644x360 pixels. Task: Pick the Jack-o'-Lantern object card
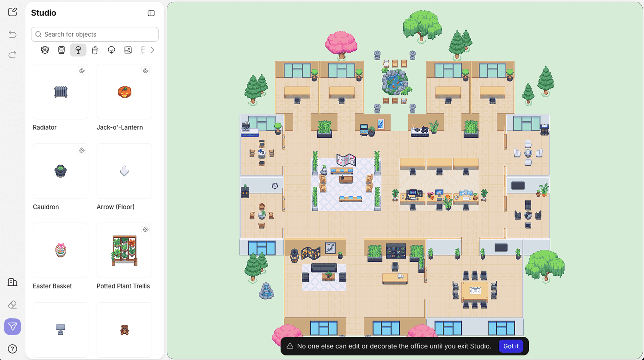[124, 92]
